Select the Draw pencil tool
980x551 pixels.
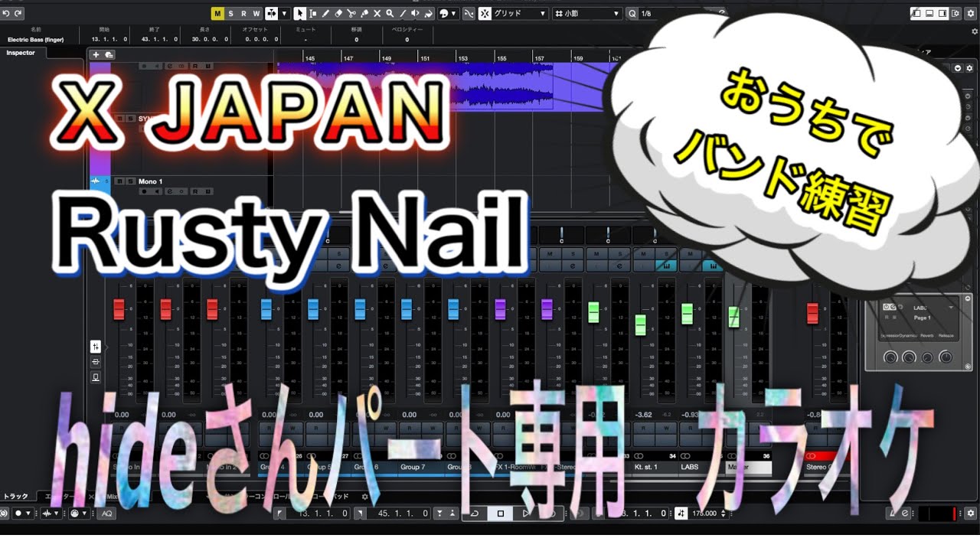(325, 13)
